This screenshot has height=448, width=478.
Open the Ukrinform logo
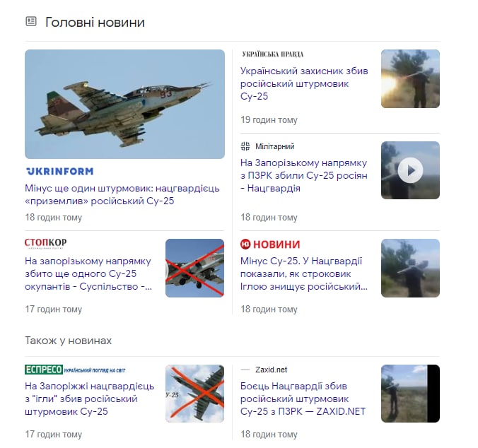coord(60,172)
